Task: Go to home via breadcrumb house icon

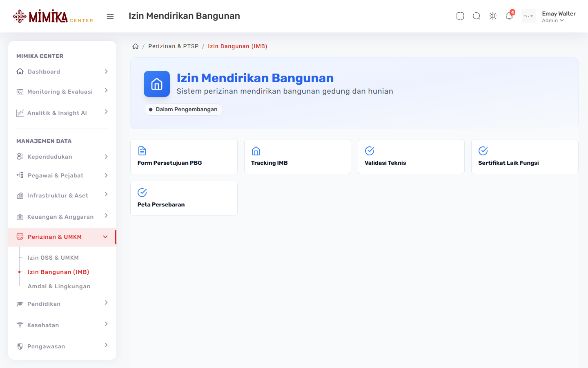Action: 136,46
